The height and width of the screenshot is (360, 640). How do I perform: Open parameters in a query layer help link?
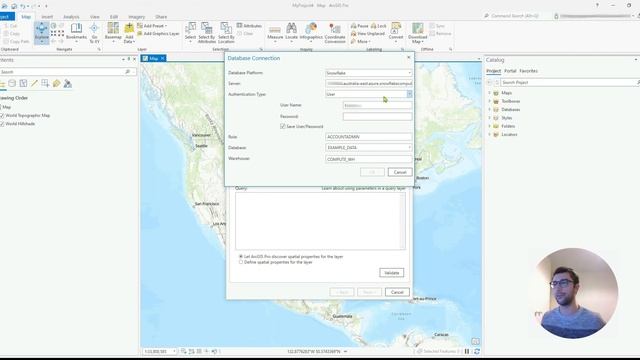pos(363,188)
